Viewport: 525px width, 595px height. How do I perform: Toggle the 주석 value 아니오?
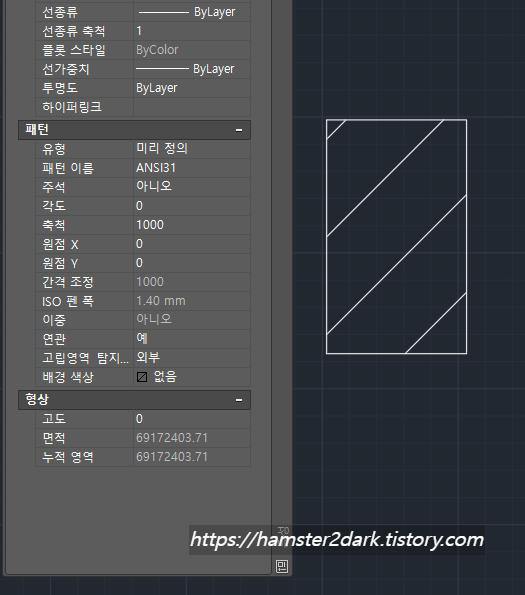click(192, 187)
